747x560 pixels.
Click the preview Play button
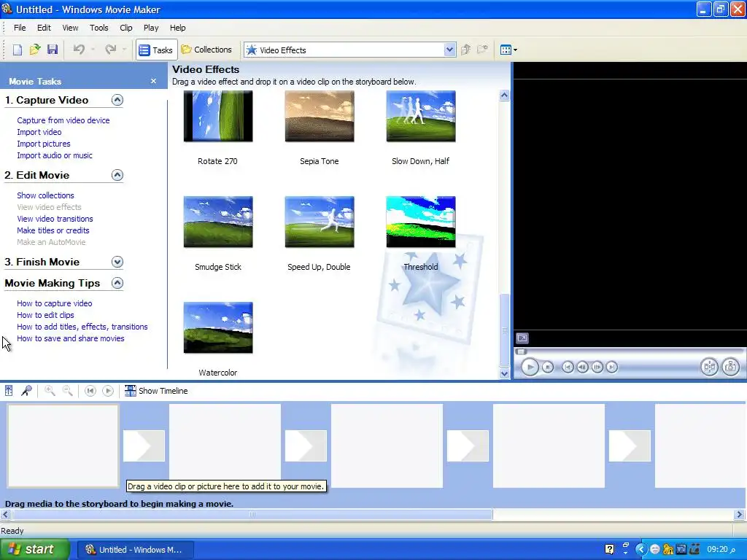(530, 367)
